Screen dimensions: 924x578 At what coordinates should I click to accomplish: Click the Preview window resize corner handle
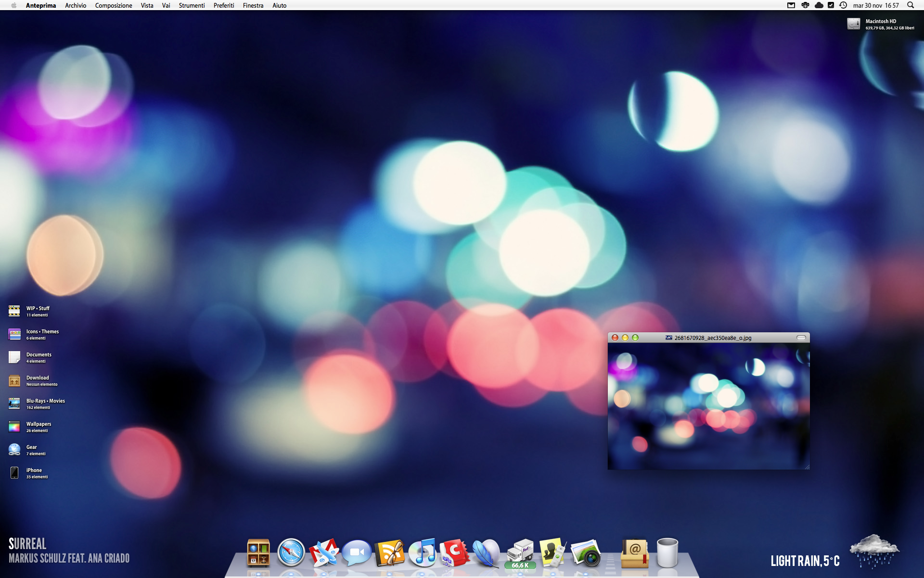(807, 466)
